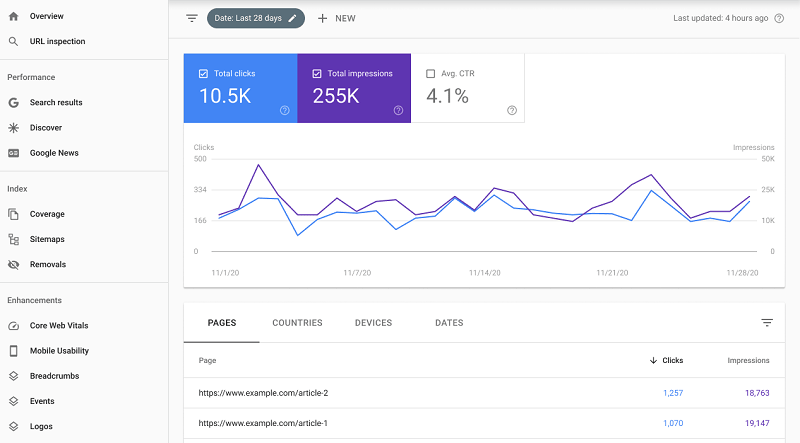Click help icon in Avg. CTR card
This screenshot has width=800, height=443.
pyautogui.click(x=512, y=110)
